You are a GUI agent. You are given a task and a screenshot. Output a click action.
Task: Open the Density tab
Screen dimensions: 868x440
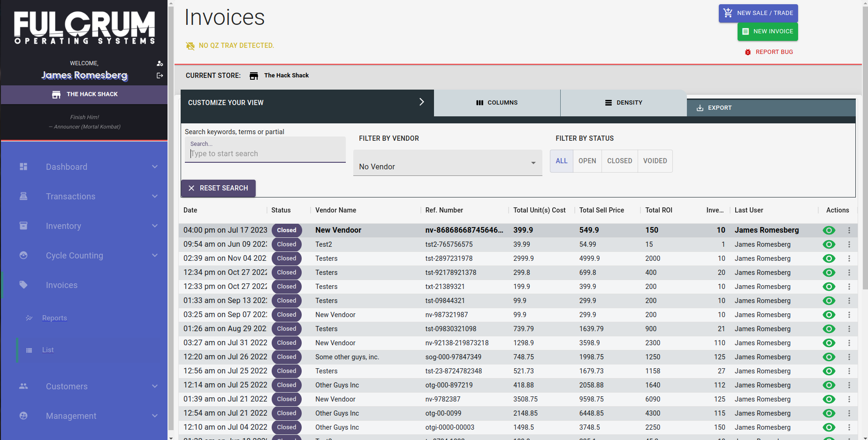tap(624, 103)
